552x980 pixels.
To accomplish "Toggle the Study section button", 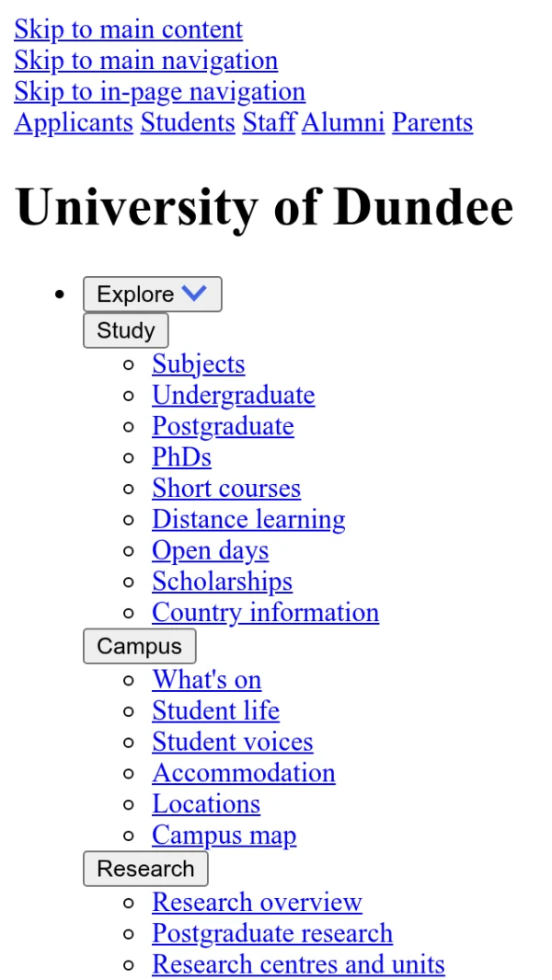I will (126, 330).
